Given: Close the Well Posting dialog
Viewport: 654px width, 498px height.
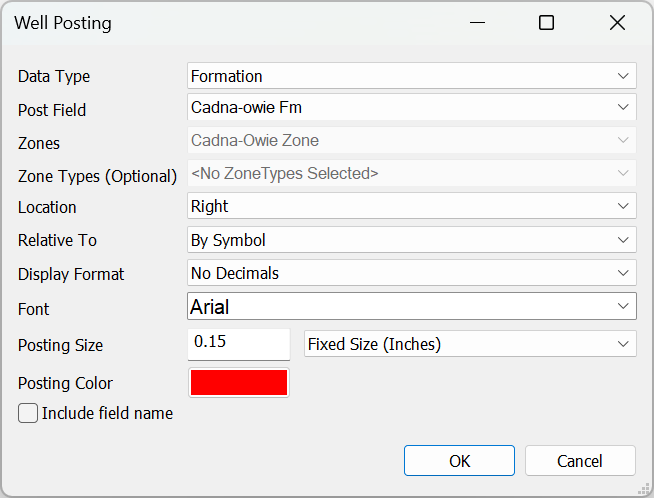Looking at the screenshot, I should (x=617, y=23).
